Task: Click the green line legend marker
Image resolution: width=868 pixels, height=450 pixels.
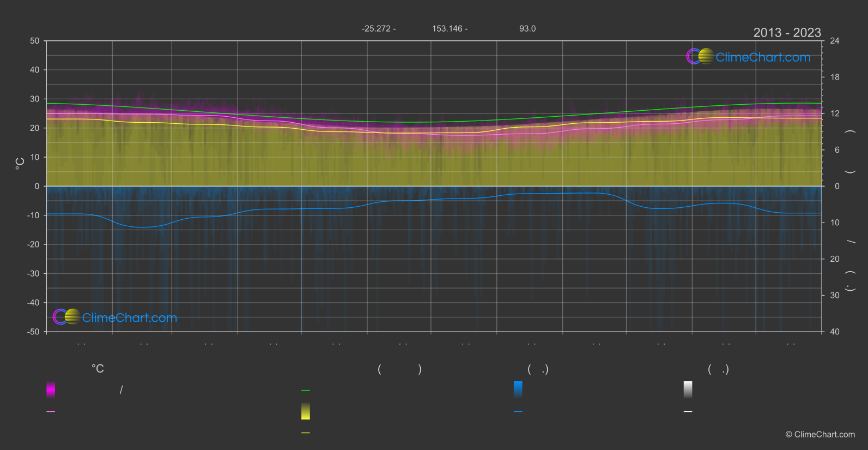Action: pos(306,391)
